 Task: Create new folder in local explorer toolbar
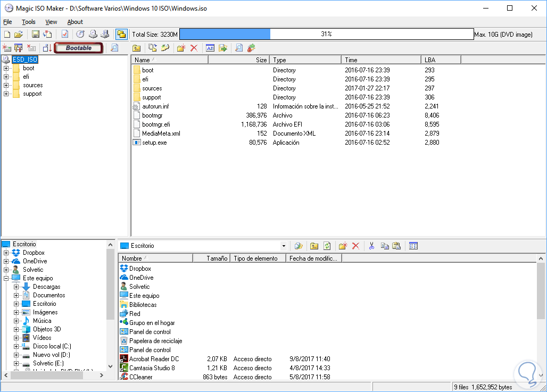343,246
